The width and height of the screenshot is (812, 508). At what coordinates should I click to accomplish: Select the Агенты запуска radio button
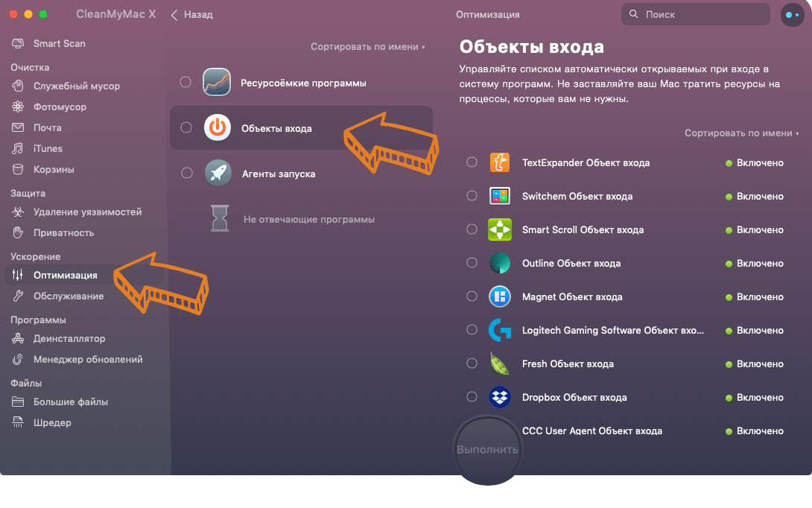click(187, 173)
